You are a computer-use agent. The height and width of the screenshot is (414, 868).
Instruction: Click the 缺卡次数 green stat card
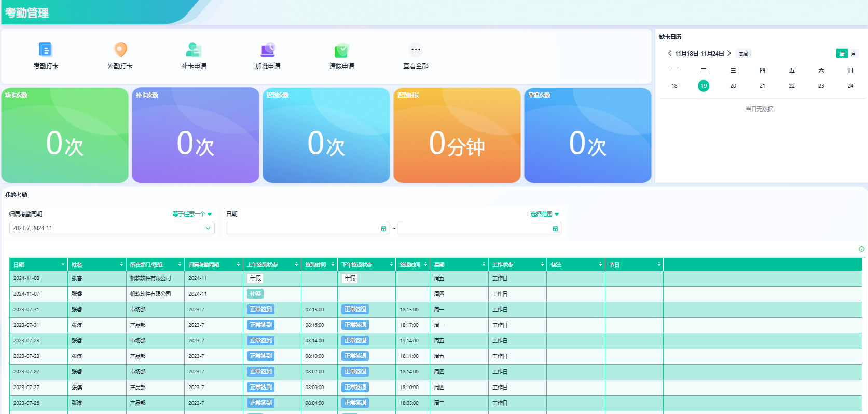pyautogui.click(x=65, y=135)
